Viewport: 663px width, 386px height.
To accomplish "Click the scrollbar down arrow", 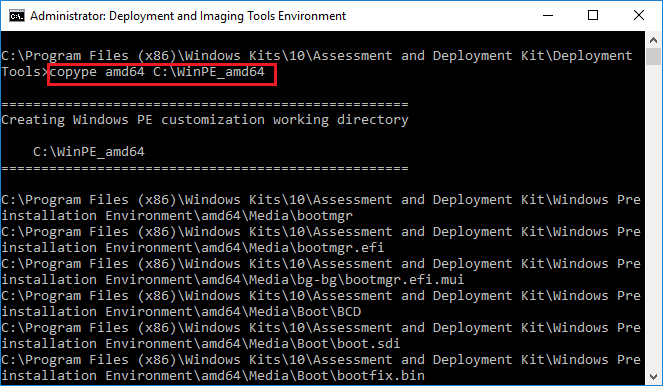I will pos(653,376).
